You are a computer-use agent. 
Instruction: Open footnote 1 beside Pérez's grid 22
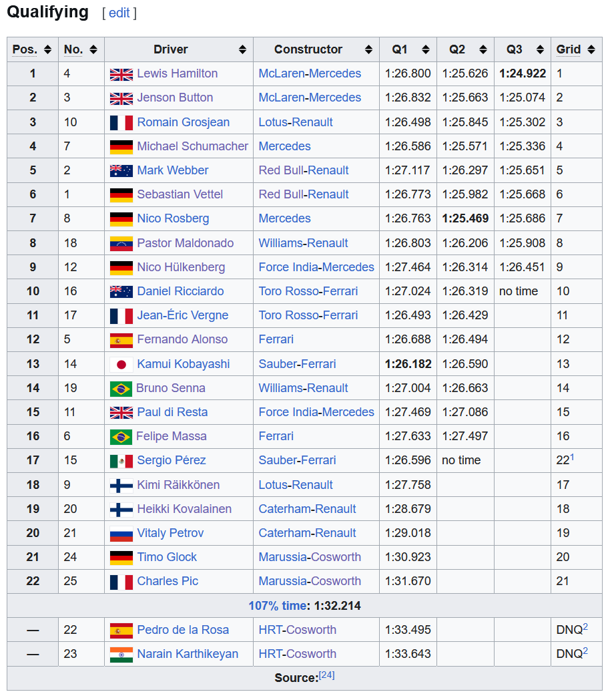coord(573,457)
